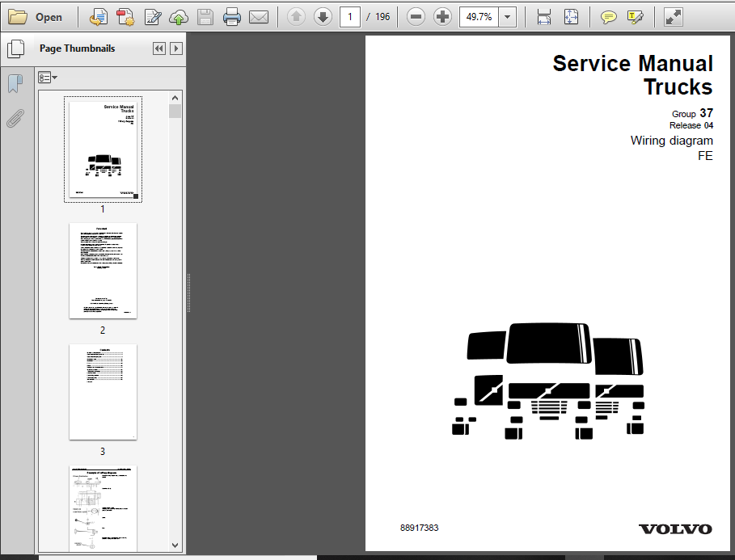Send file by email envelope icon
Image resolution: width=735 pixels, height=560 pixels.
coord(258,17)
